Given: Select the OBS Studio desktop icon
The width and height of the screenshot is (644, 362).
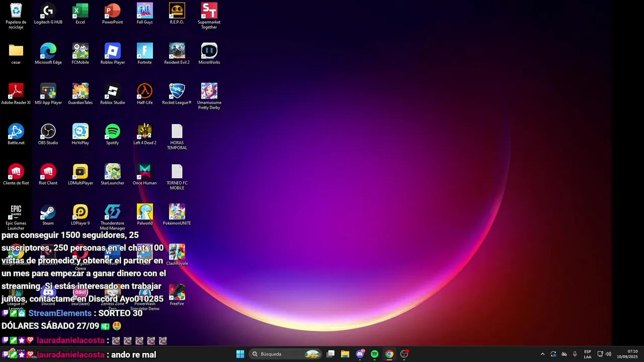Looking at the screenshot, I should (x=48, y=135).
